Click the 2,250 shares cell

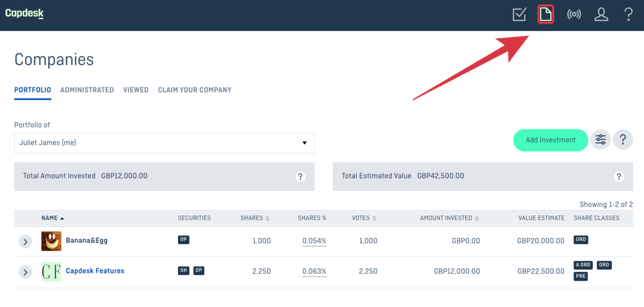point(261,271)
